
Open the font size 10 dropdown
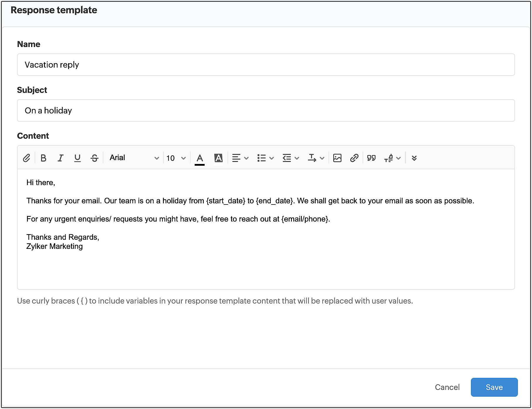(176, 158)
